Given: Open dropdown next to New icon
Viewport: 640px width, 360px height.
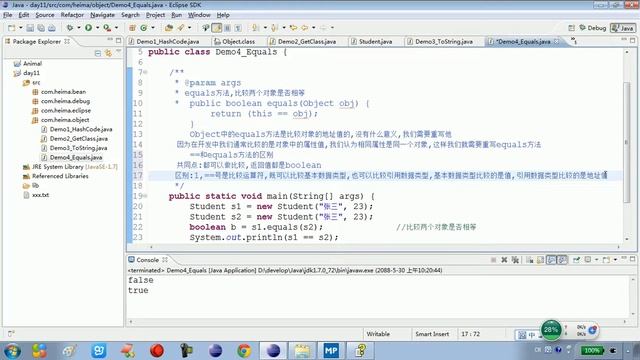Looking at the screenshot, I should [20, 28].
